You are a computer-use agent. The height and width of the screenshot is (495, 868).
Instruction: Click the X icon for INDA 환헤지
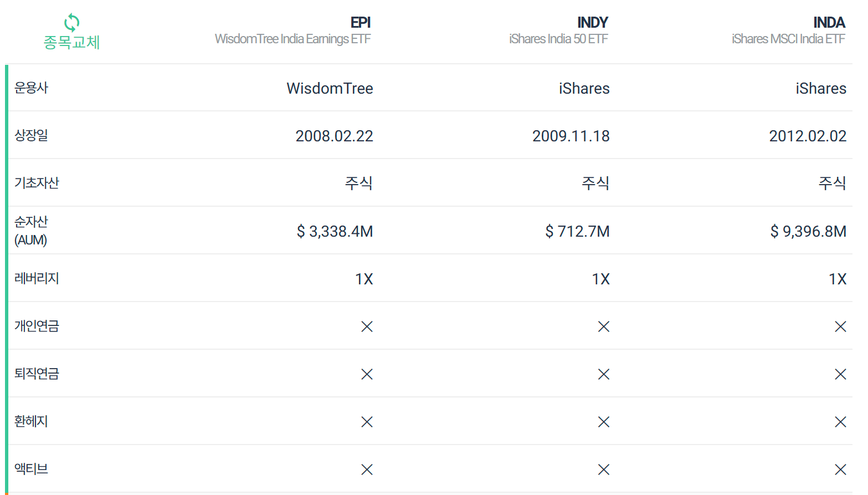click(840, 422)
